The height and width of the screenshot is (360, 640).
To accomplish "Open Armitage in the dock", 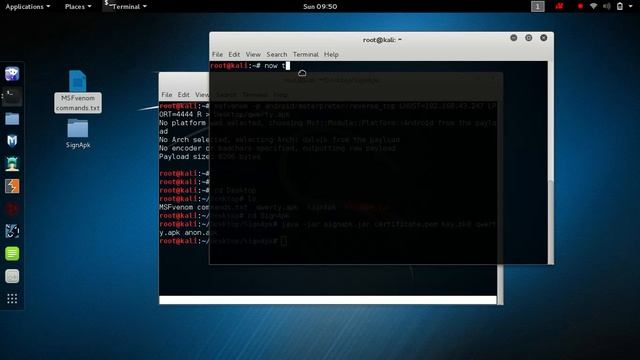I will [12, 164].
